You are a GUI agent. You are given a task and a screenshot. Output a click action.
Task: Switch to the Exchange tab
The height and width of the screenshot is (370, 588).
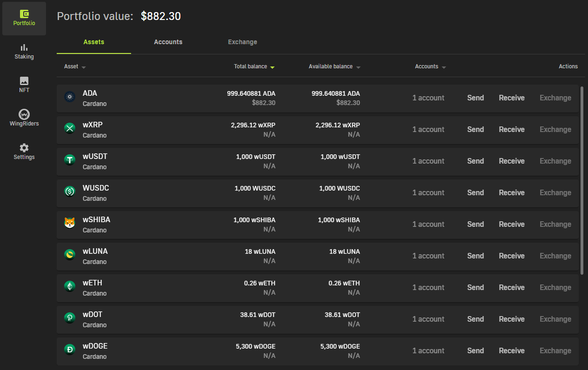(243, 42)
